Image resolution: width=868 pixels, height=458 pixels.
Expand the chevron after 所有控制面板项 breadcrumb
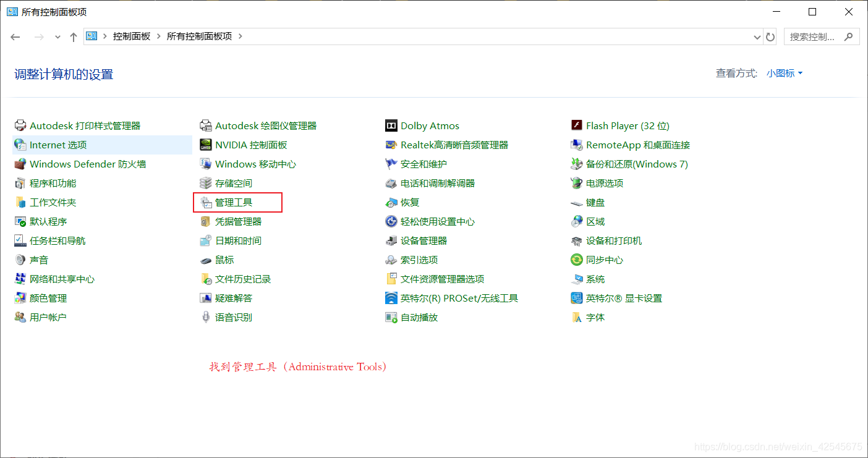point(240,36)
